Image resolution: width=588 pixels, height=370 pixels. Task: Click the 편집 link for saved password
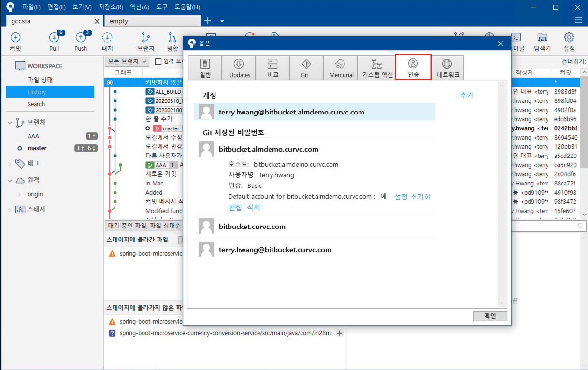pos(235,207)
